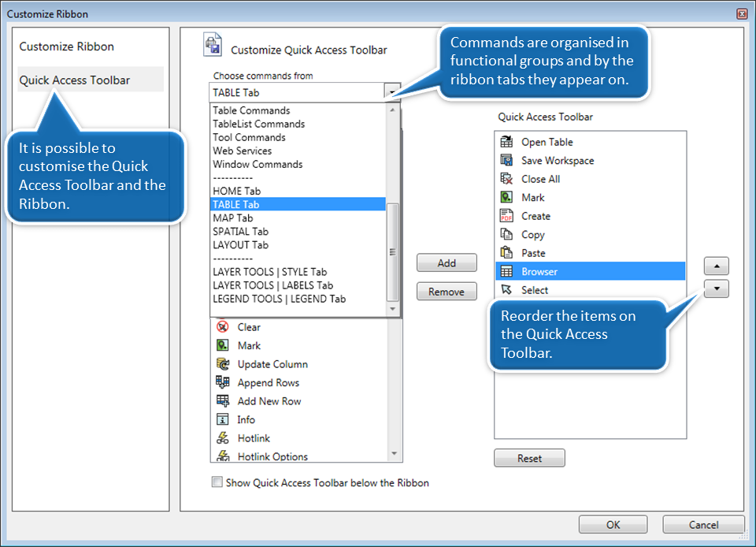Select the Add New Row command text

point(269,401)
